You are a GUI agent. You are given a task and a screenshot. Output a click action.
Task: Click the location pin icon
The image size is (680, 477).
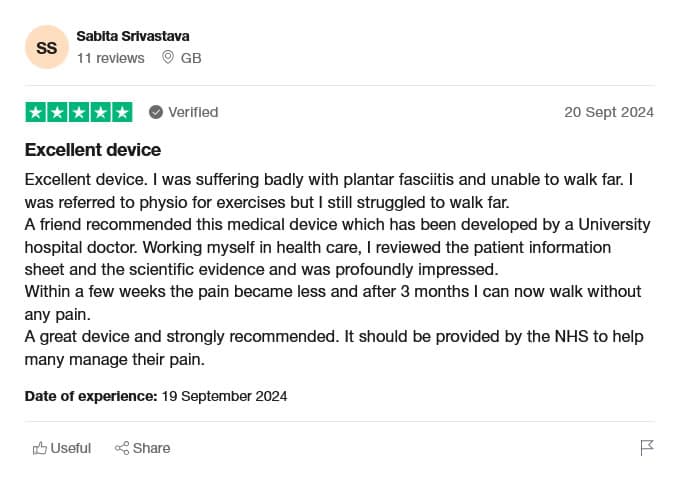167,58
